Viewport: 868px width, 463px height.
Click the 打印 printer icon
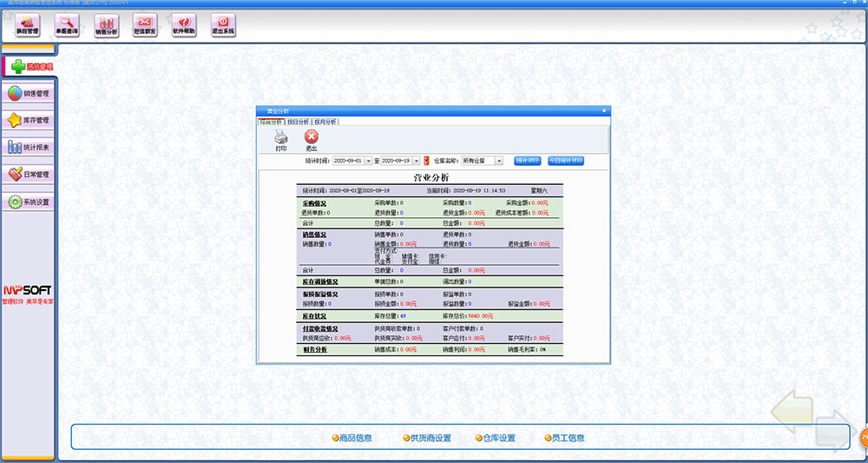coord(280,139)
